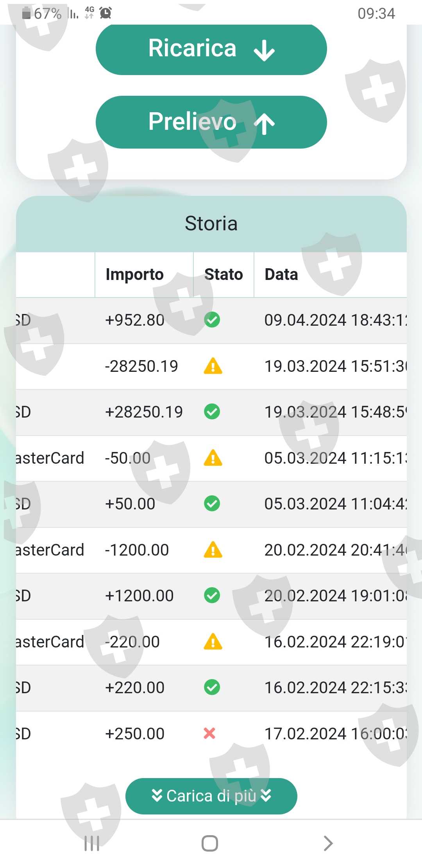422x868 pixels.
Task: Tap the Stato column header
Action: [x=224, y=274]
